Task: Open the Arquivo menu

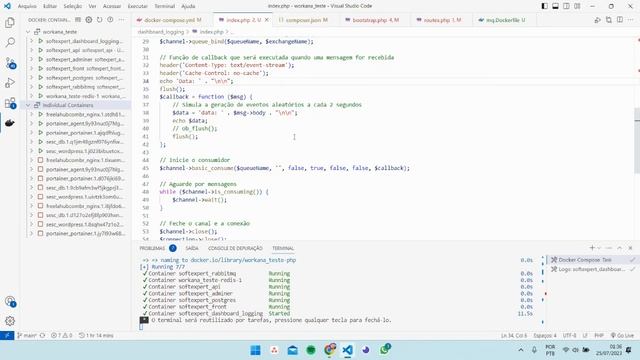Action: coord(27,6)
